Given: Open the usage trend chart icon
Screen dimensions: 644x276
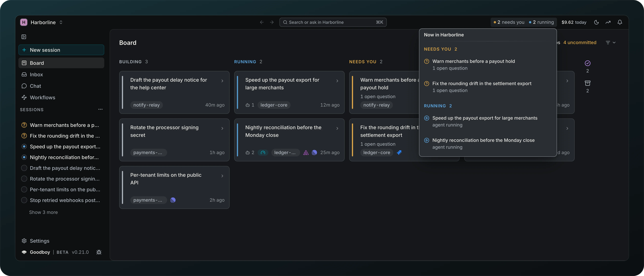Looking at the screenshot, I should coord(608,22).
